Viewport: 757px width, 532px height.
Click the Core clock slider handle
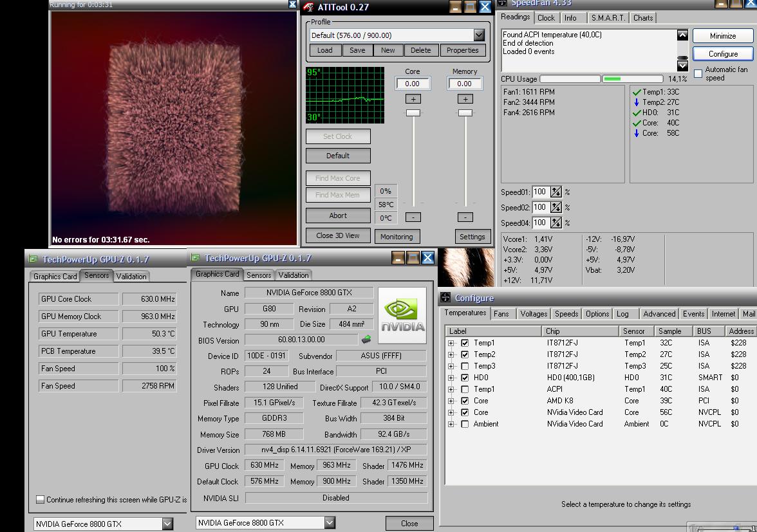pos(413,113)
